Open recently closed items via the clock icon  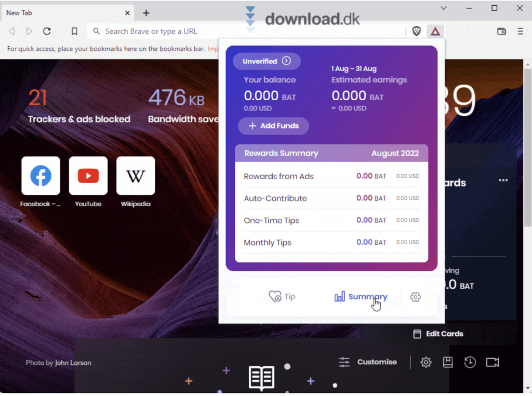[470, 362]
